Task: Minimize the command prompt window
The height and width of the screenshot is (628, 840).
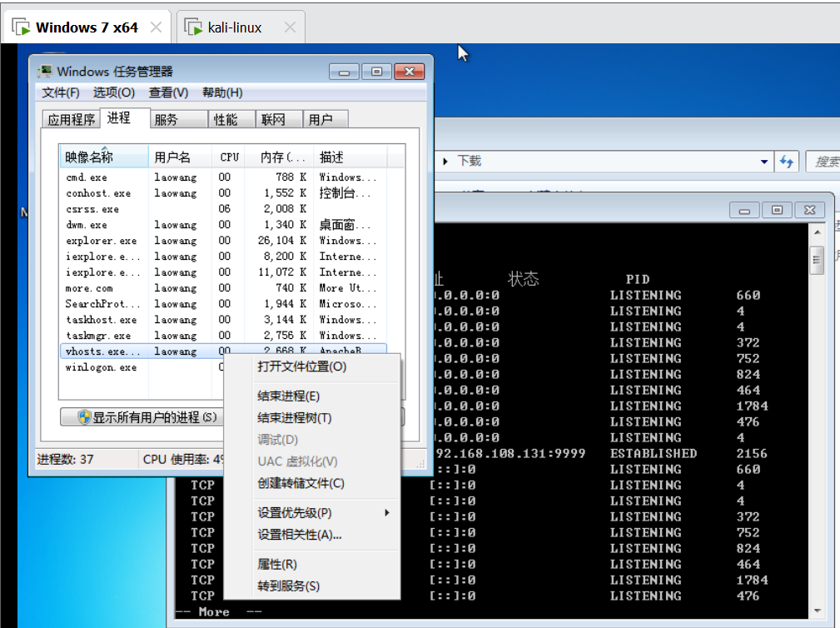Action: [x=744, y=210]
